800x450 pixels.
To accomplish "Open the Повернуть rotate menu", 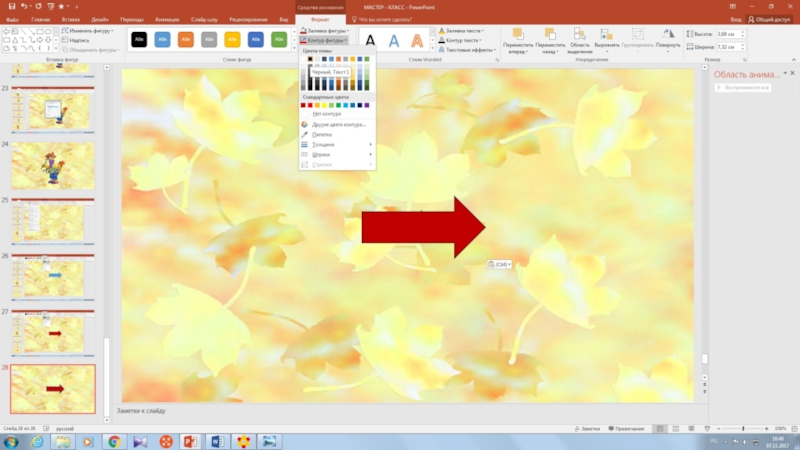I will tap(668, 40).
